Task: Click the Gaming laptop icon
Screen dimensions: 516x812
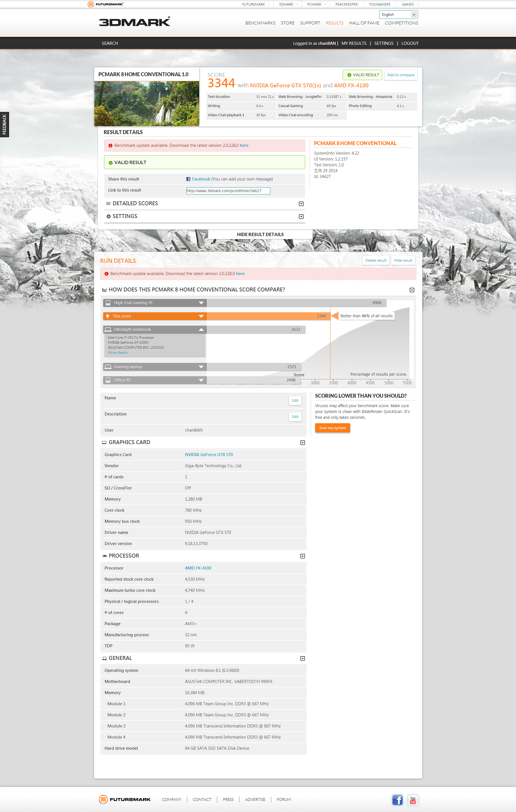Action: 108,367
